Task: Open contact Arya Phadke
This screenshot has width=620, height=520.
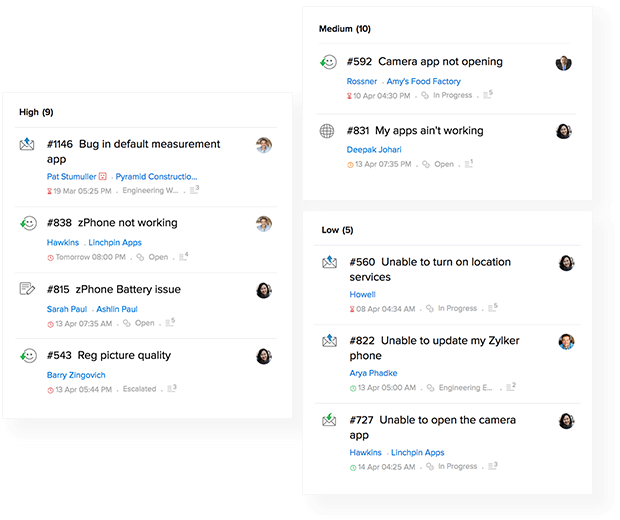Action: (x=373, y=373)
